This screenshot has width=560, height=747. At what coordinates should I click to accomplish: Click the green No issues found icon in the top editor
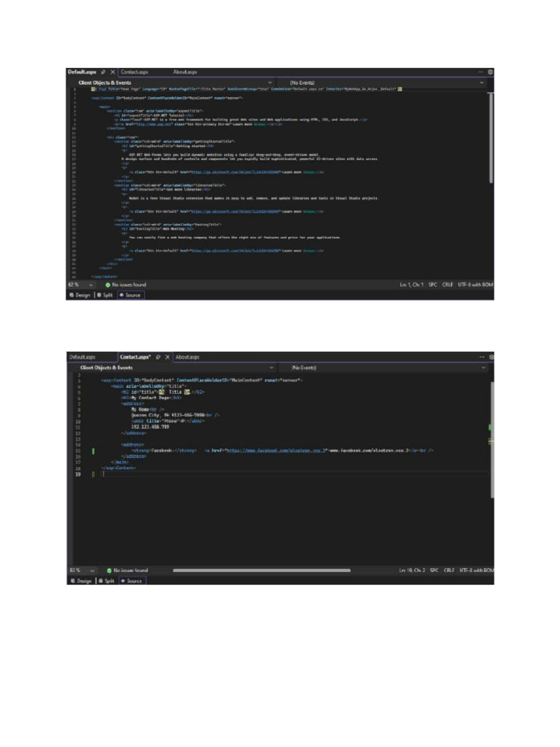[108, 285]
